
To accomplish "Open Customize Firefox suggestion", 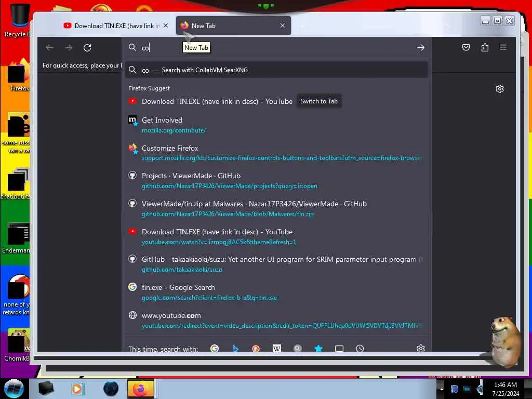I will coord(276,153).
